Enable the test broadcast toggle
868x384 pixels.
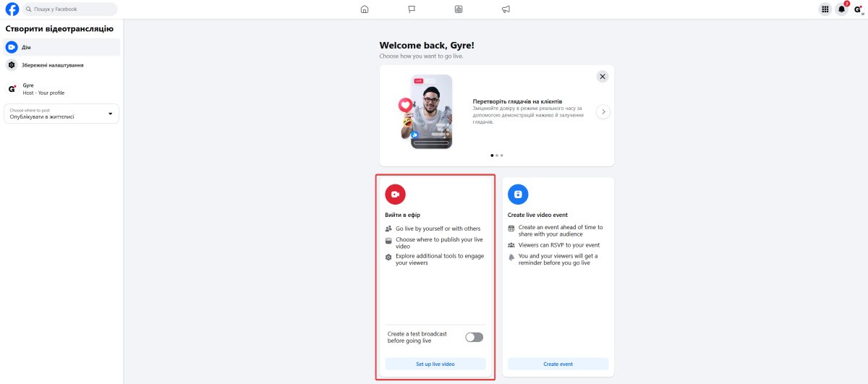(474, 337)
